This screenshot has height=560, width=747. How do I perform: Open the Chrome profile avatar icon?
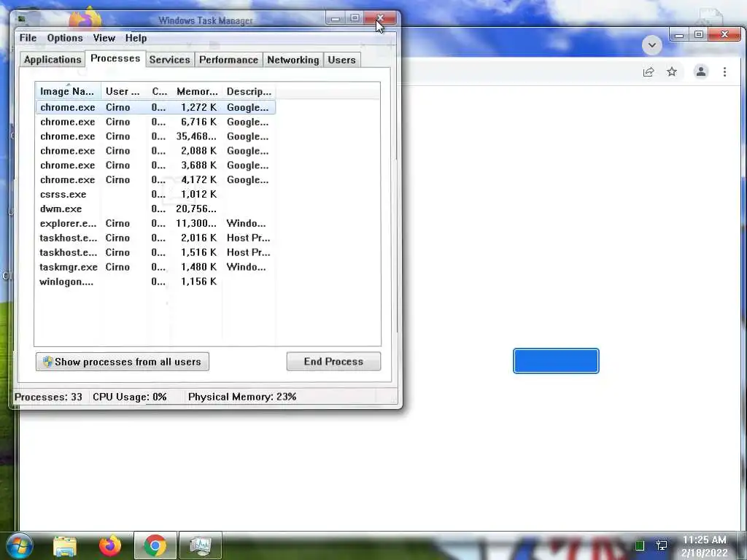(x=701, y=72)
